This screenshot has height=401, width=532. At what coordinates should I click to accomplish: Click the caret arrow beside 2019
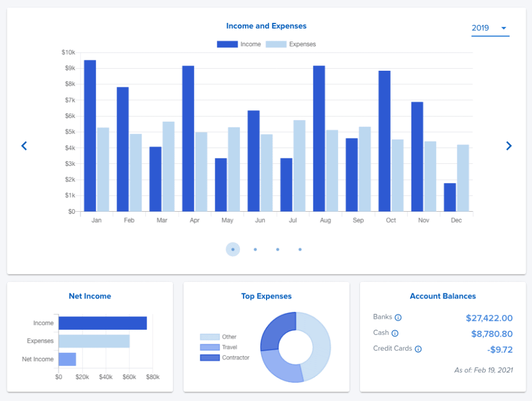pos(502,28)
